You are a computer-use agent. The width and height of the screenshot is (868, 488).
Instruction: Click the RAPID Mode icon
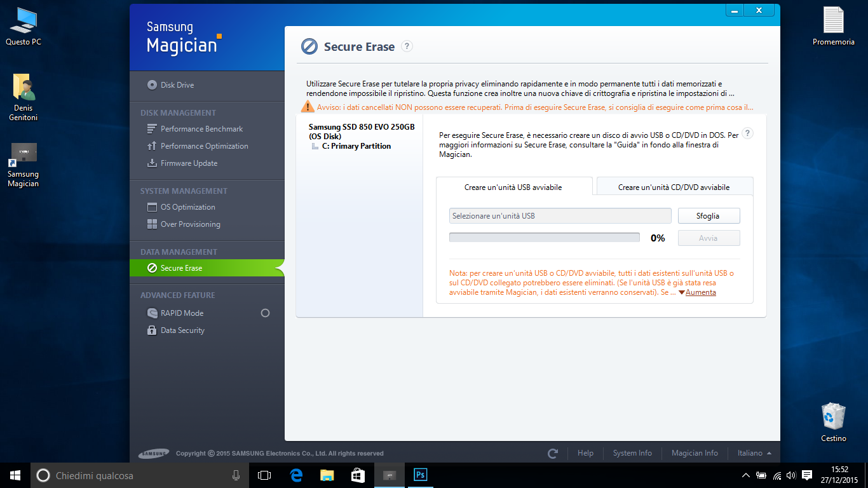(152, 313)
